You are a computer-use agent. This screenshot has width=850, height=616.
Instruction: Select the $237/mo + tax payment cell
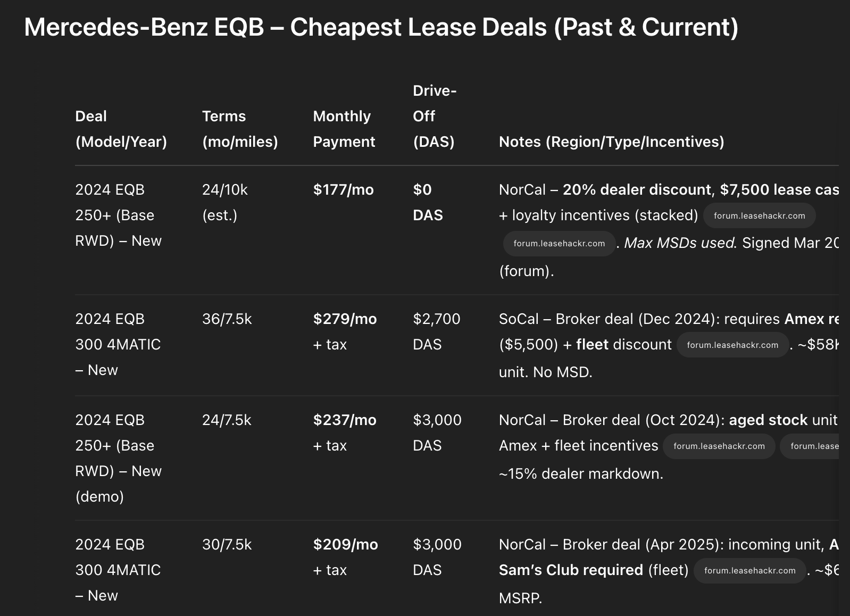pos(345,432)
